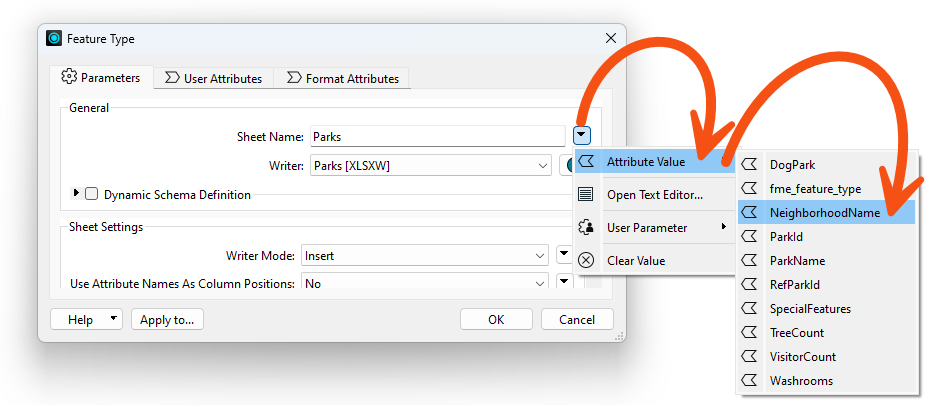Image resolution: width=930 pixels, height=405 pixels.
Task: Open the Help button dropdown arrow
Action: click(x=113, y=319)
